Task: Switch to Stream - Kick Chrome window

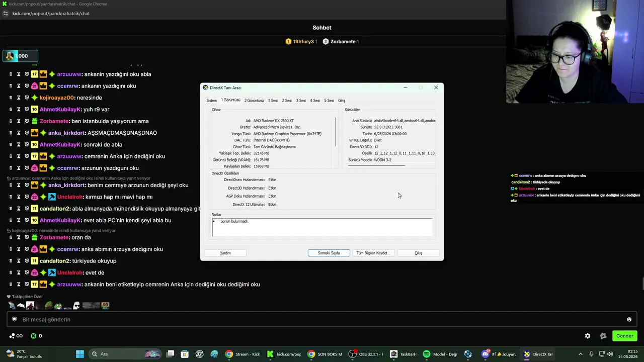Action: 243,354
